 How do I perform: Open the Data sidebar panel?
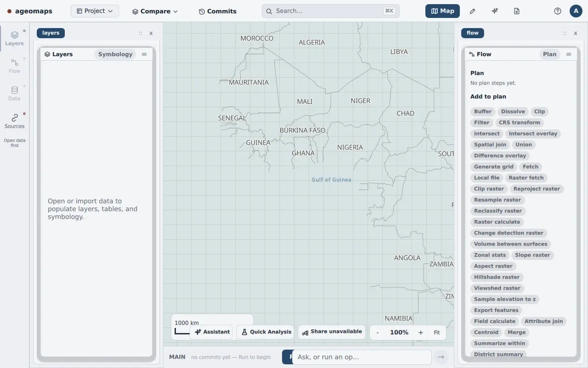pyautogui.click(x=14, y=93)
